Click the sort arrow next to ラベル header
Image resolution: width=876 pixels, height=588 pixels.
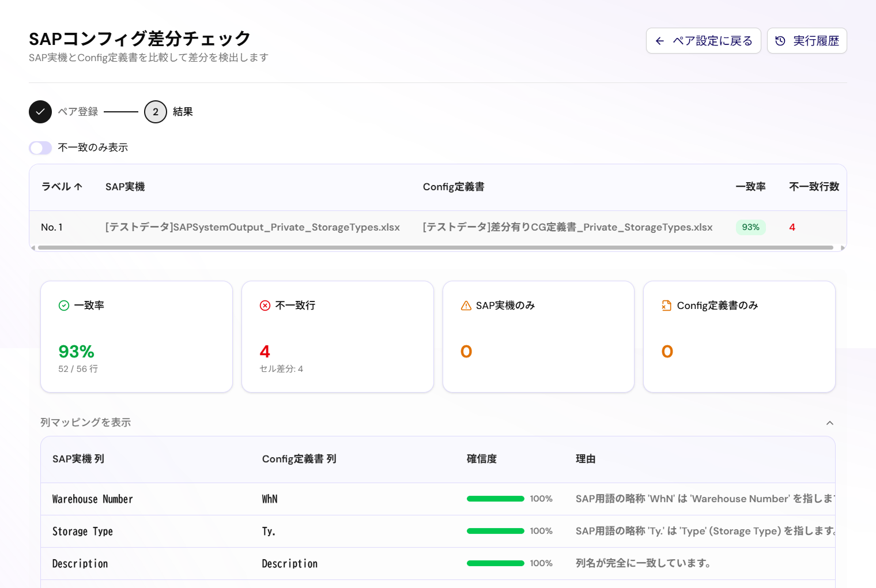pos(78,187)
